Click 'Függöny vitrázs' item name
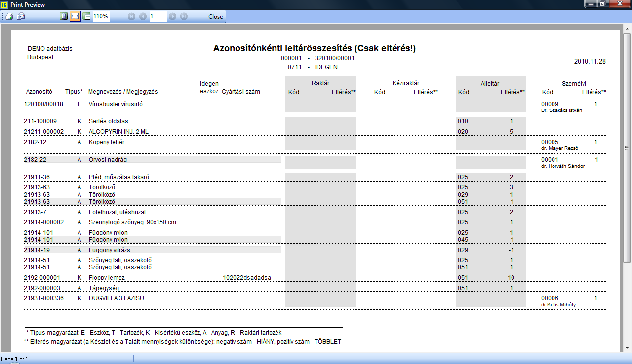632x364 pixels. click(109, 250)
